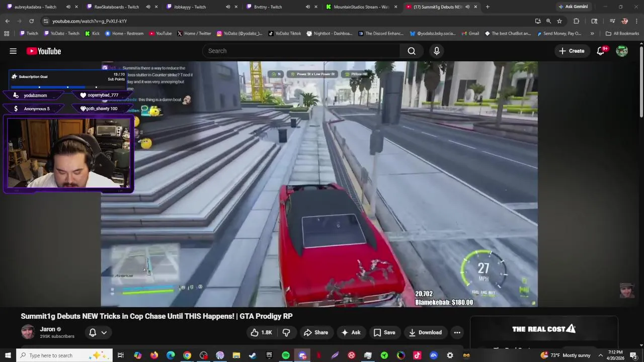The width and height of the screenshot is (644, 362).
Task: Click the Jaron channel name
Action: [47, 329]
